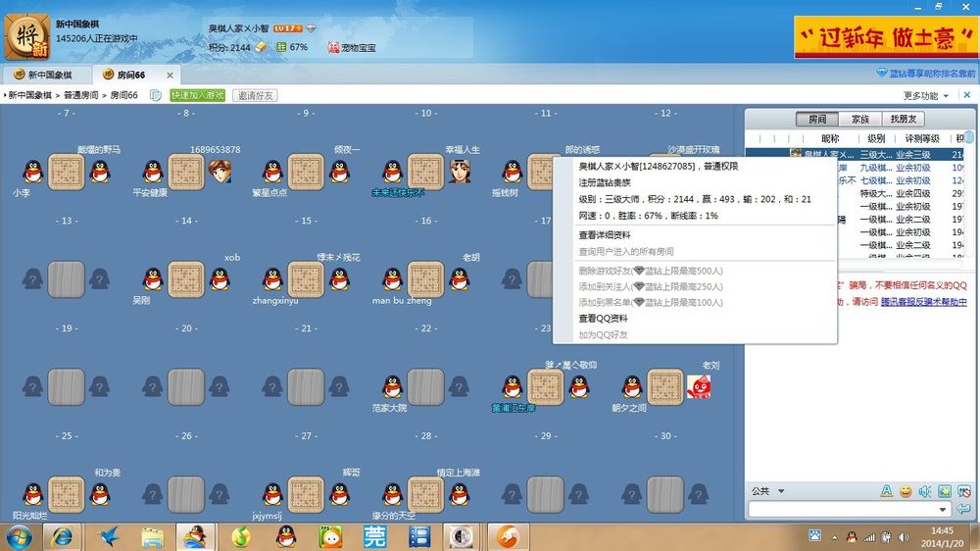Send message with the return arrow icon
Screen dimensions: 980x551
point(963,509)
